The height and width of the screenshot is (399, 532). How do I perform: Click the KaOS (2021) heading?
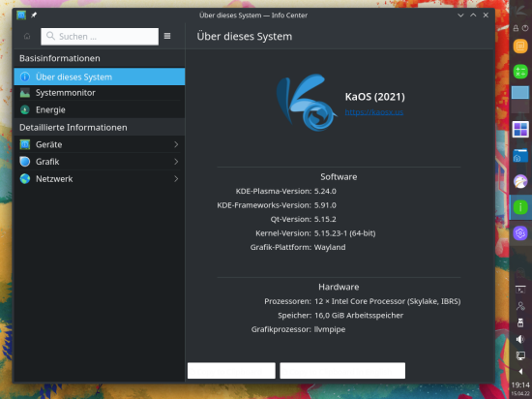pyautogui.click(x=375, y=97)
